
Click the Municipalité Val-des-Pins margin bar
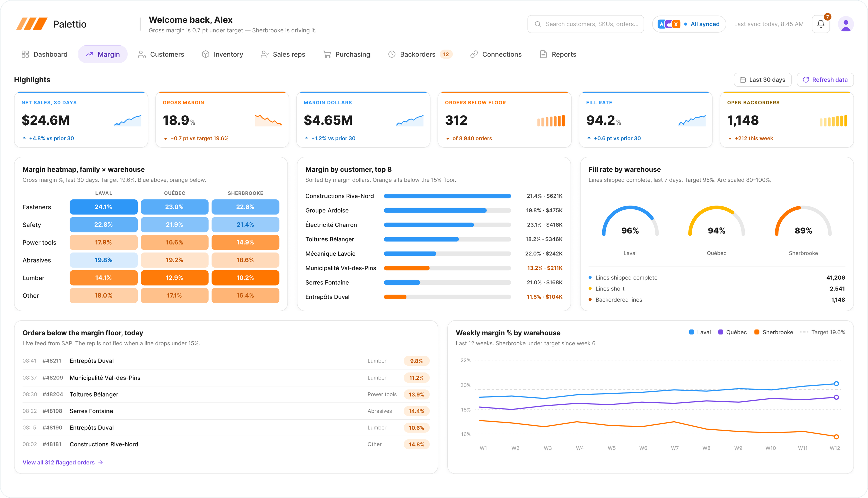coord(447,268)
